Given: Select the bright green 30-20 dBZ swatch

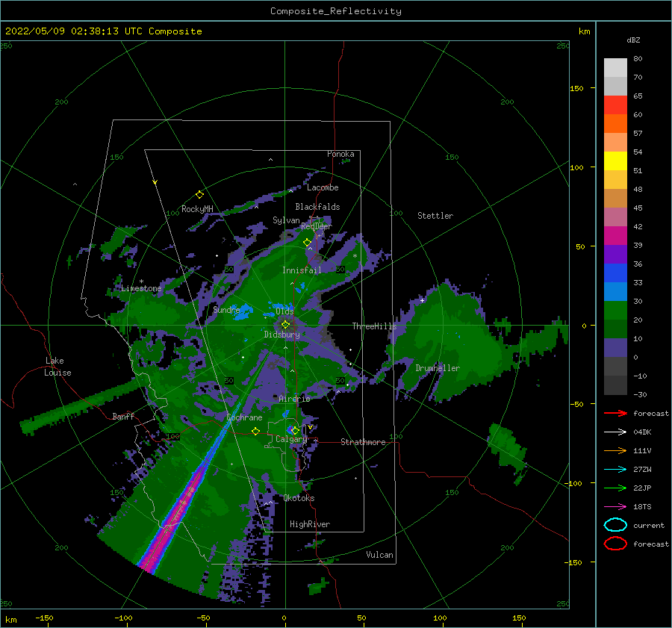Looking at the screenshot, I should pos(615,310).
